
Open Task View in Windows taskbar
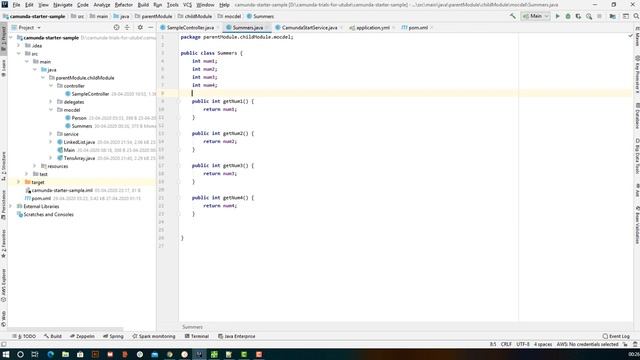pos(35,354)
